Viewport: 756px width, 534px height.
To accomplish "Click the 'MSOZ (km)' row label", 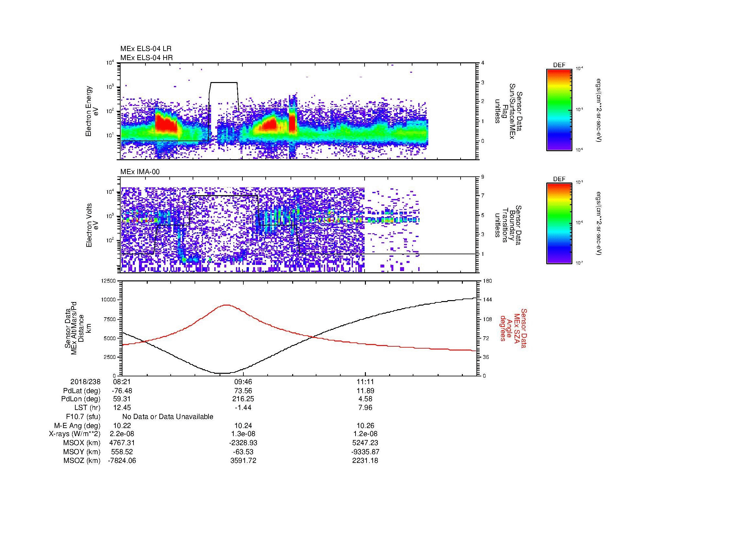I will (82, 461).
